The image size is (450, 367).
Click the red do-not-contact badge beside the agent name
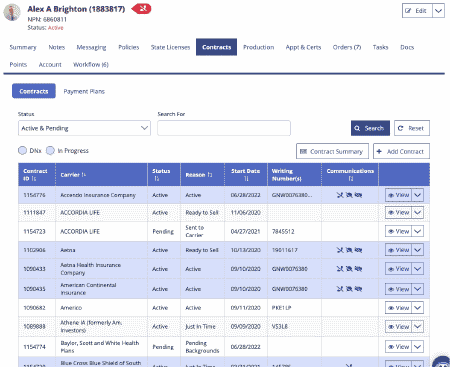pyautogui.click(x=142, y=9)
